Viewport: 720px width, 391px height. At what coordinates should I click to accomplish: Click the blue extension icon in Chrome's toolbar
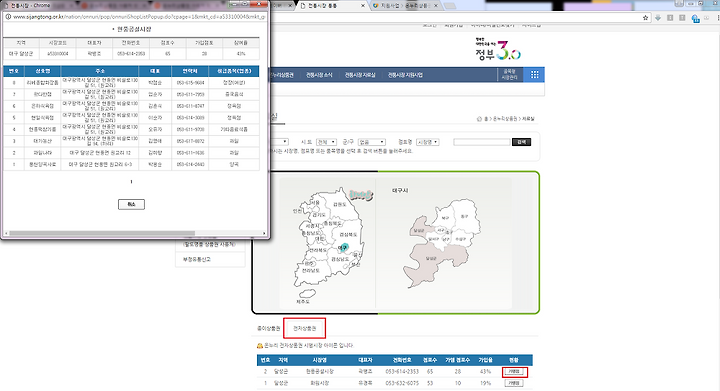point(696,18)
